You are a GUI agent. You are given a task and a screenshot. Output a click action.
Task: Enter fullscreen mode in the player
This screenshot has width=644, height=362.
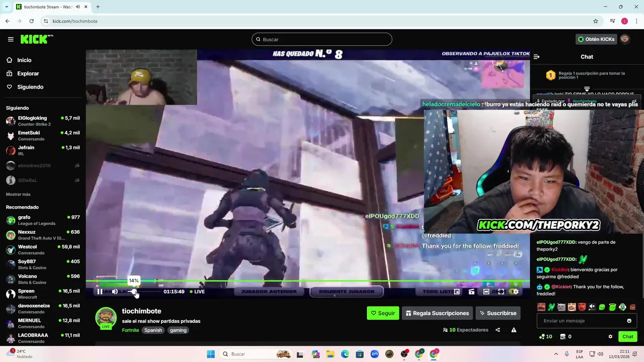tap(501, 292)
